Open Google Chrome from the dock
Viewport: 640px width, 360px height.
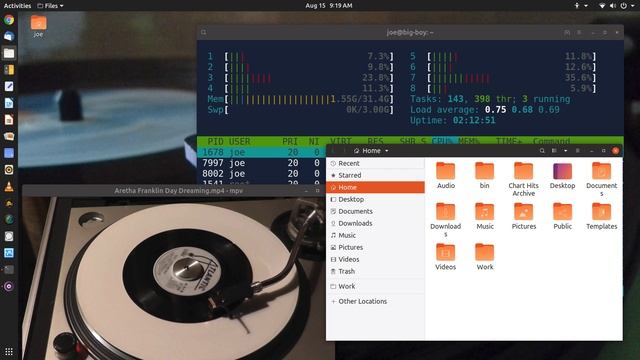pos(9,20)
